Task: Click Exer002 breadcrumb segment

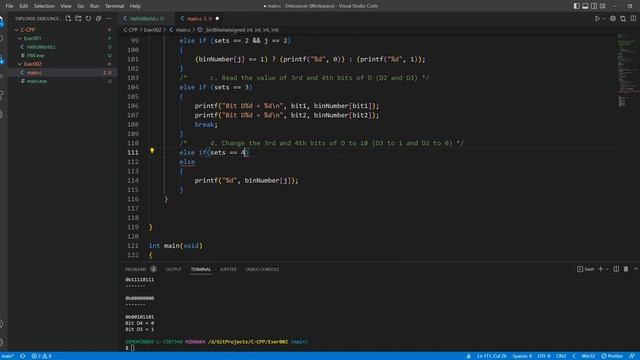Action: tap(152, 30)
